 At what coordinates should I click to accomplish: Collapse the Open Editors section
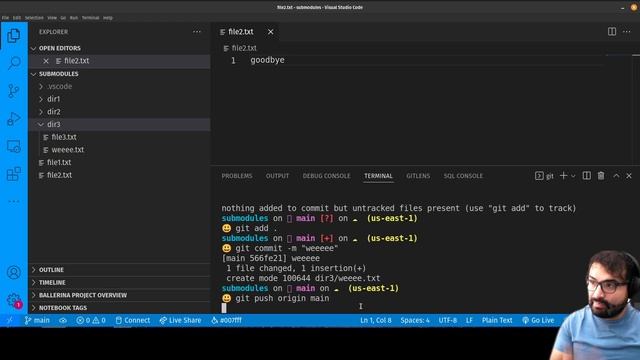pos(119,48)
